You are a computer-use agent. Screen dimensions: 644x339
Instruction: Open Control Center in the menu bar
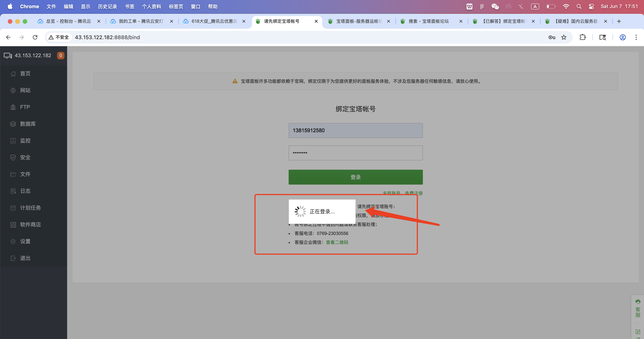pyautogui.click(x=591, y=7)
